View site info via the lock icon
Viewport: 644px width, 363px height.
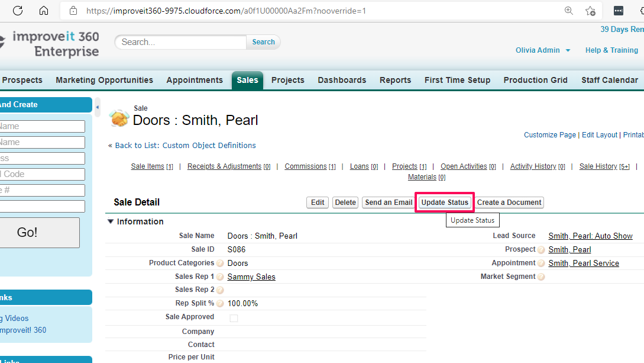(73, 11)
